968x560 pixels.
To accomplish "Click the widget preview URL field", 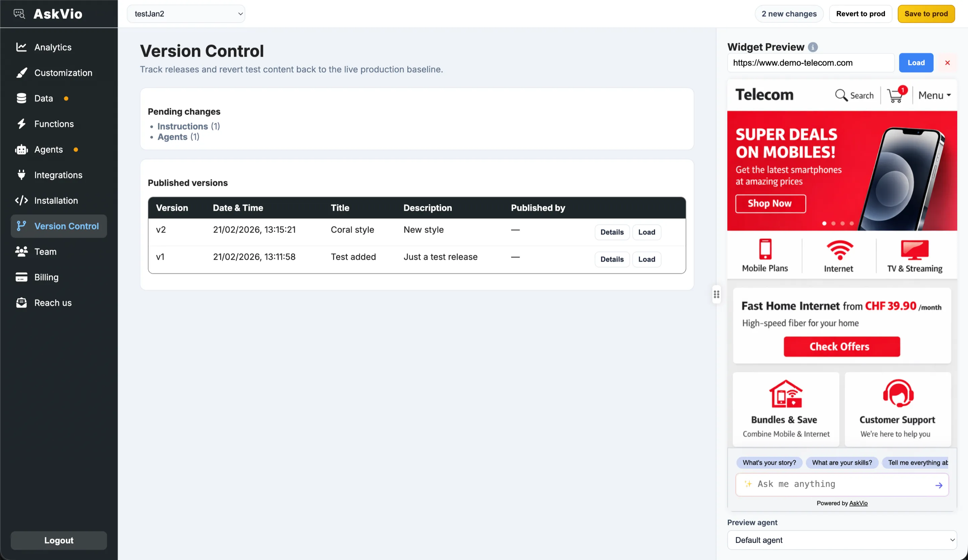I will 811,63.
